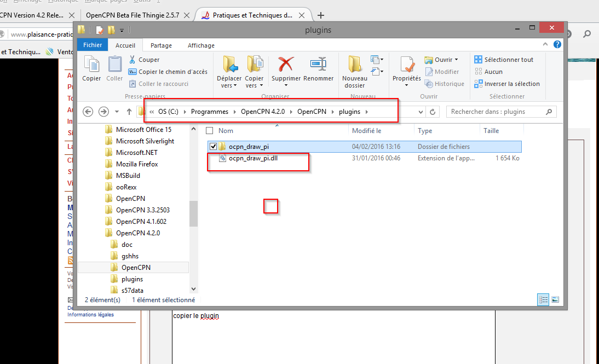Click OS (C:) in address path

(169, 112)
